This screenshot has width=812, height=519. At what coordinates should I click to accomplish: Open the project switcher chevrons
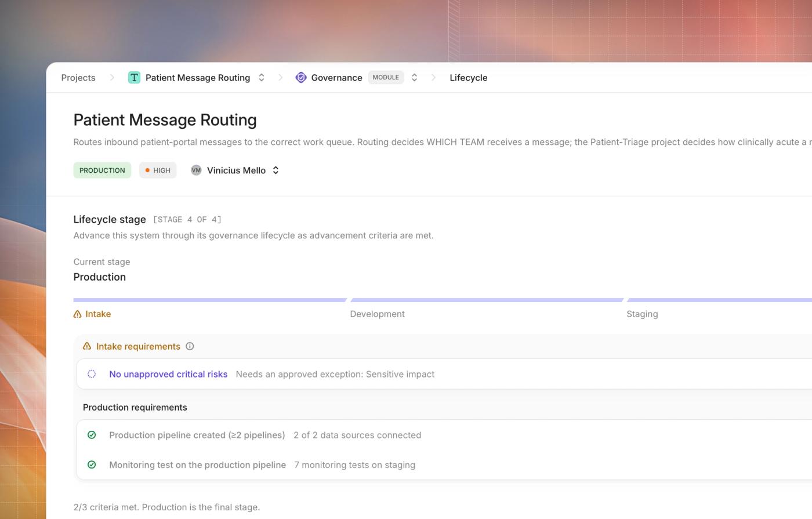point(262,78)
